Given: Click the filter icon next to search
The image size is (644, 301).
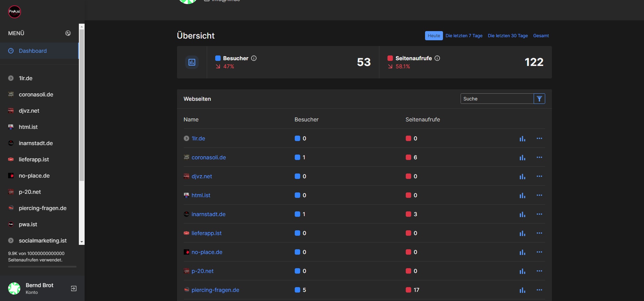Looking at the screenshot, I should [539, 99].
